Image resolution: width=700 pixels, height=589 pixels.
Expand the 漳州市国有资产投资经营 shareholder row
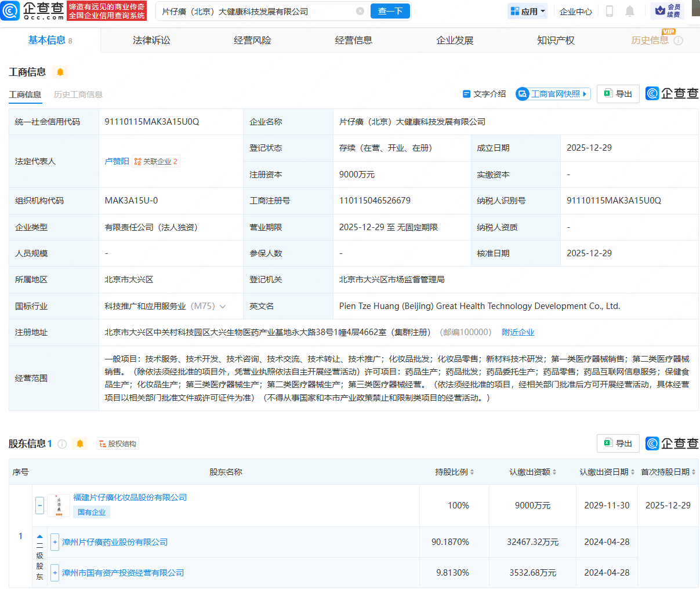[x=55, y=573]
